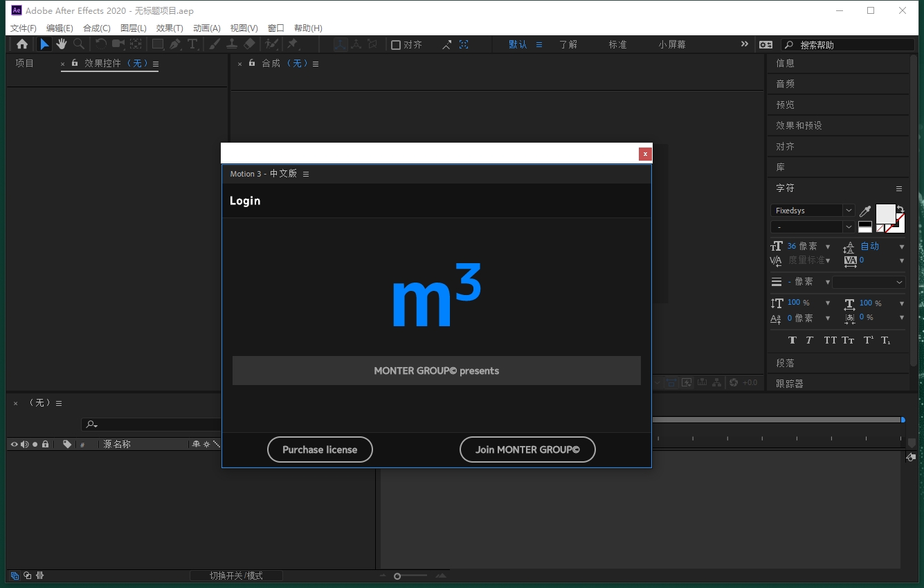Toggle the lock on 合成 panel
This screenshot has width=924, height=588.
252,63
